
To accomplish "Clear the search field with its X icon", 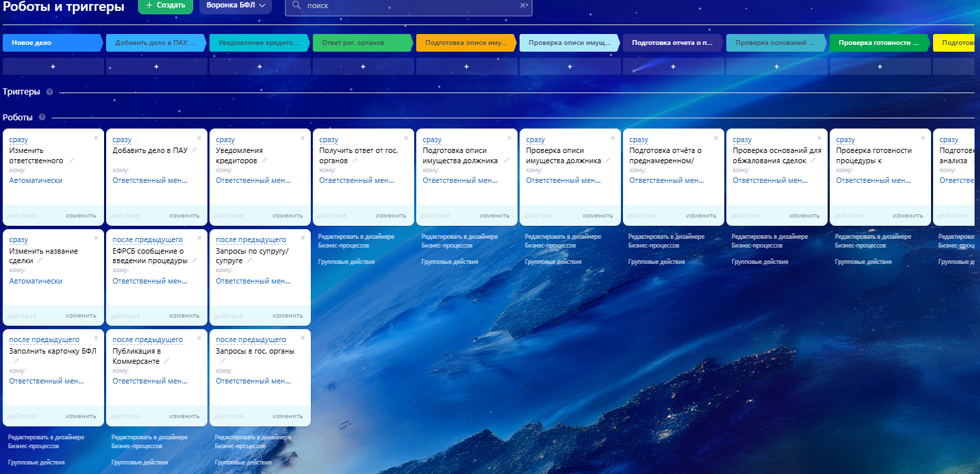I will [524, 5].
